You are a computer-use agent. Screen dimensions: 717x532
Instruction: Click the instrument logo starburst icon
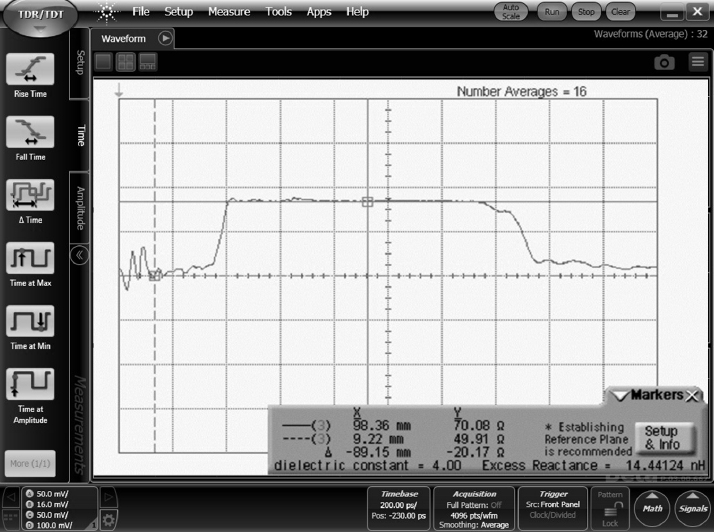[x=106, y=12]
